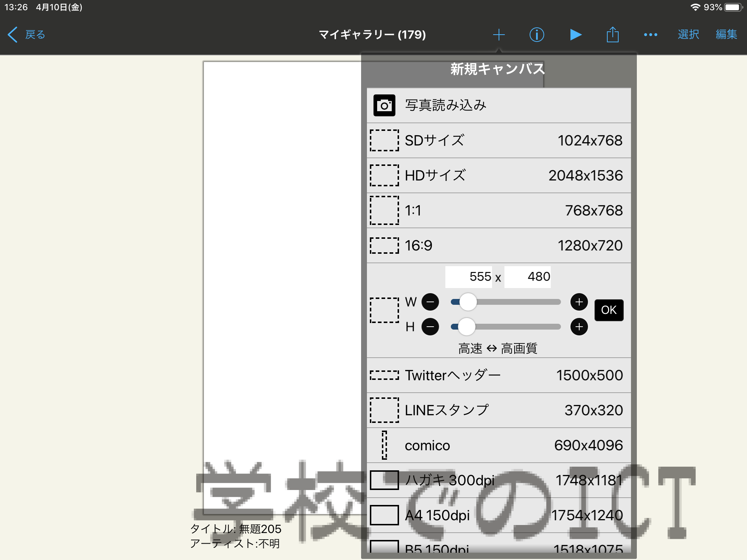Image resolution: width=747 pixels, height=560 pixels.
Task: Tap the comico tall dashed icon
Action: pyautogui.click(x=384, y=445)
